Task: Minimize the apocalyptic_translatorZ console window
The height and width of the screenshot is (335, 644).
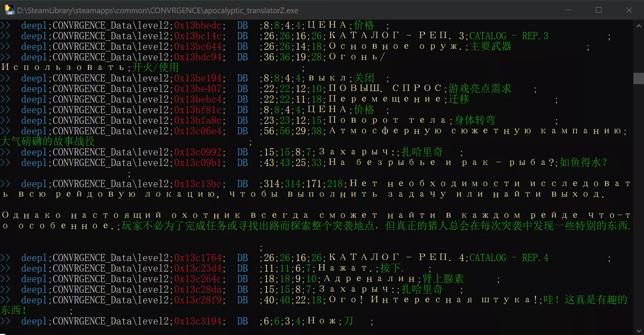Action: [x=568, y=10]
